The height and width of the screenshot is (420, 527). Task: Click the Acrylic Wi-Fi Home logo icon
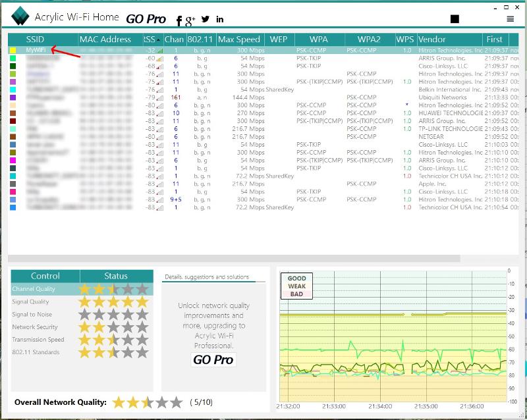pos(20,16)
